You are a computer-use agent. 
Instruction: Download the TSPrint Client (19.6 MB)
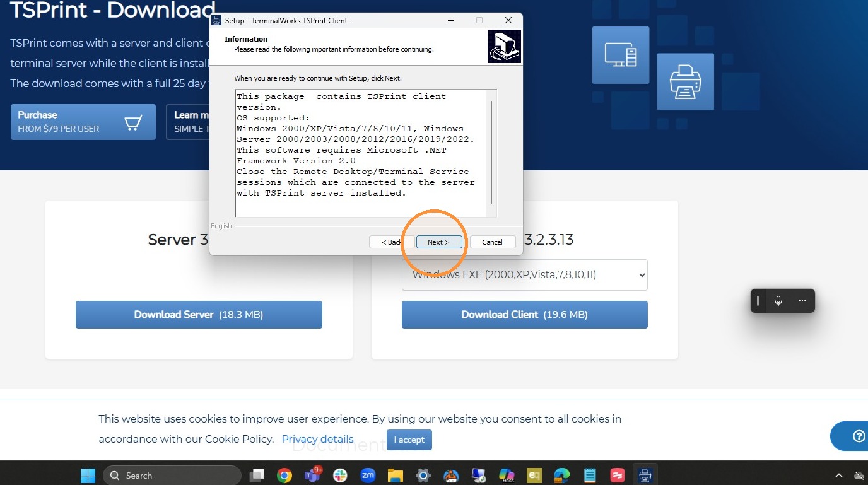(x=525, y=315)
